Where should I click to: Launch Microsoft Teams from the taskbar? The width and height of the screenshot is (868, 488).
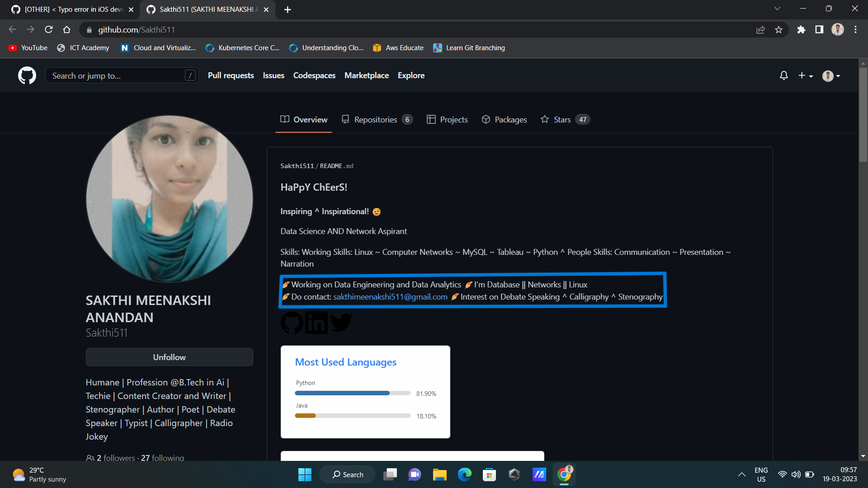[x=415, y=474]
